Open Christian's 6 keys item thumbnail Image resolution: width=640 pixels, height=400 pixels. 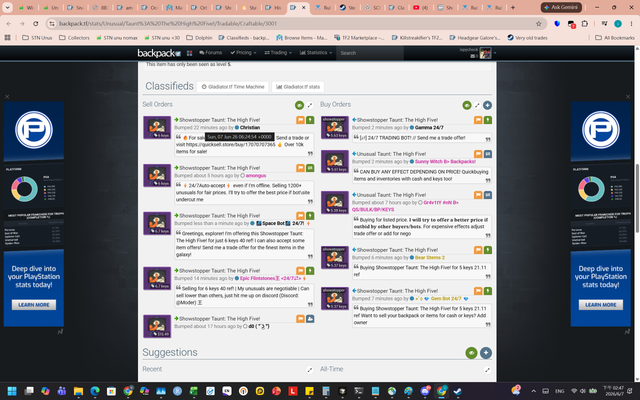pos(157,127)
